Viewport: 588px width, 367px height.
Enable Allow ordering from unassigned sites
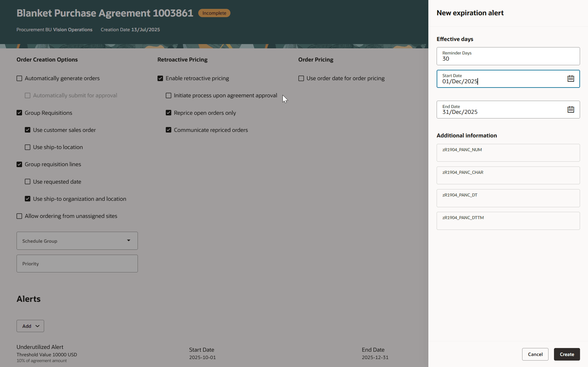pyautogui.click(x=19, y=216)
